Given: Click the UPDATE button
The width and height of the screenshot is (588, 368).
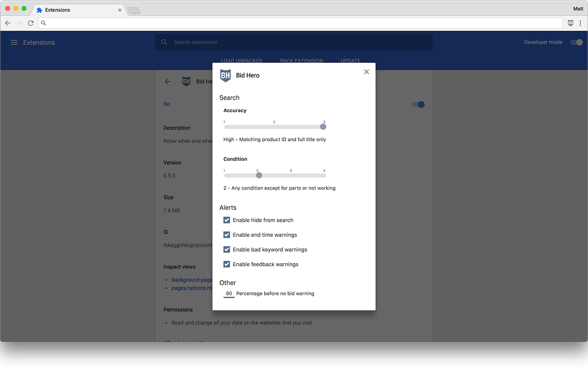Looking at the screenshot, I should point(351,61).
